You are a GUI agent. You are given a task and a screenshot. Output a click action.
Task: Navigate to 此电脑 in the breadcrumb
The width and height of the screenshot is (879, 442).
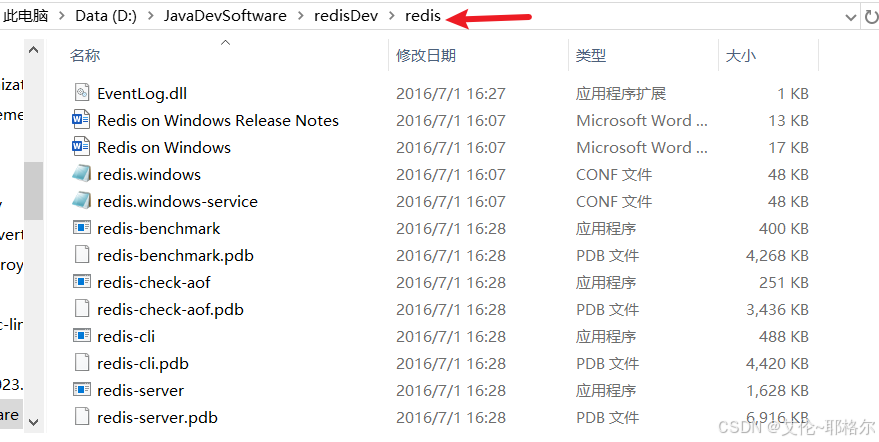[26, 16]
